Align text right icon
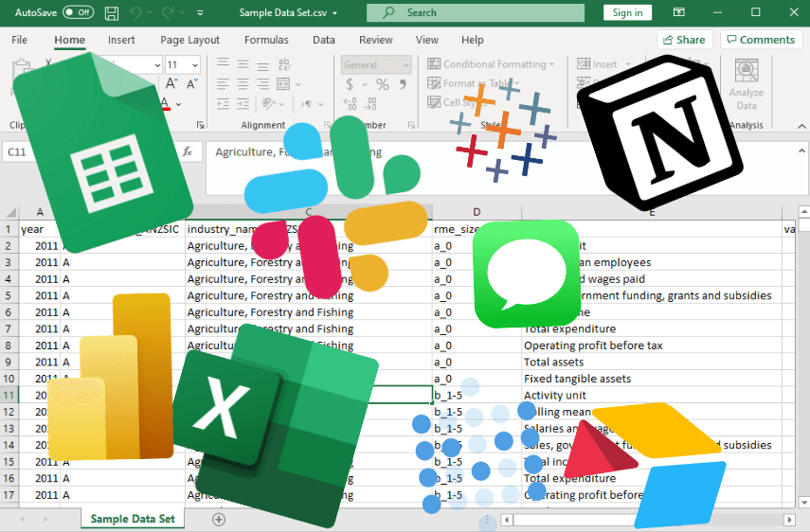The image size is (810, 532). pyautogui.click(x=263, y=83)
